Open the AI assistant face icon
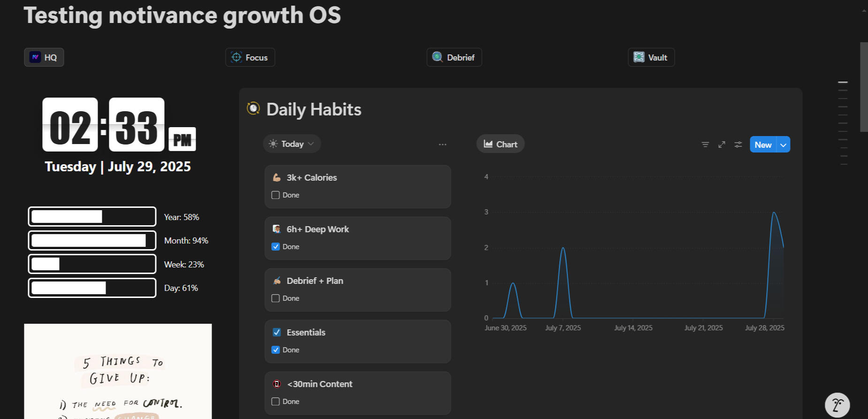 [x=837, y=404]
